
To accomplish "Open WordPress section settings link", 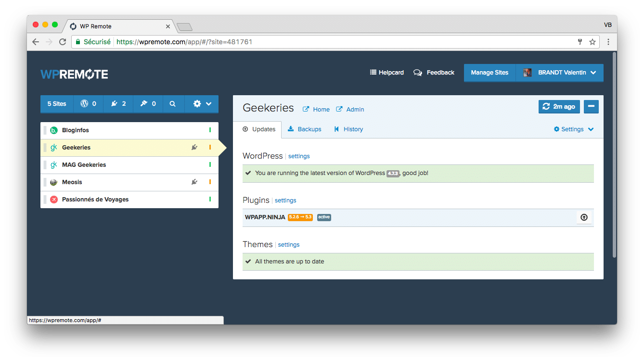I will pyautogui.click(x=299, y=156).
